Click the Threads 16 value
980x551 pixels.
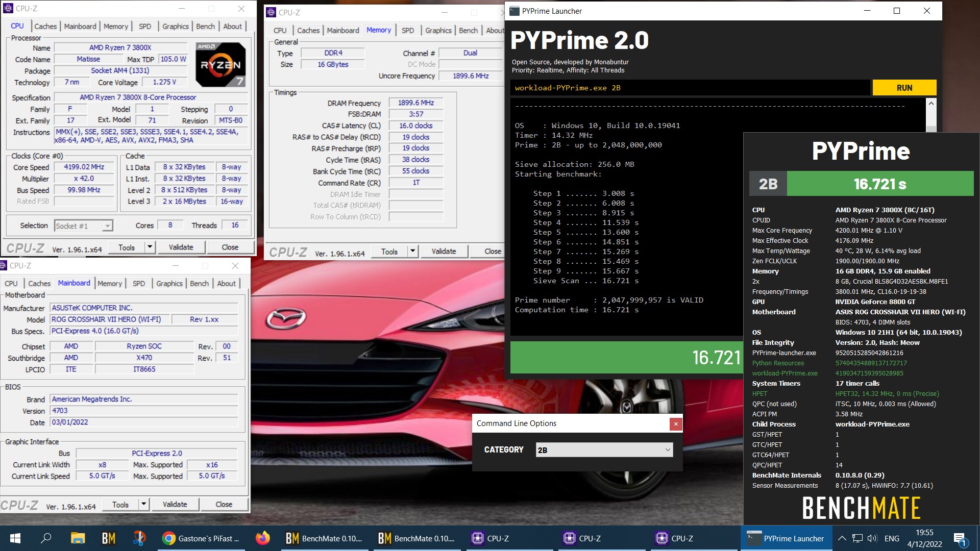click(235, 226)
